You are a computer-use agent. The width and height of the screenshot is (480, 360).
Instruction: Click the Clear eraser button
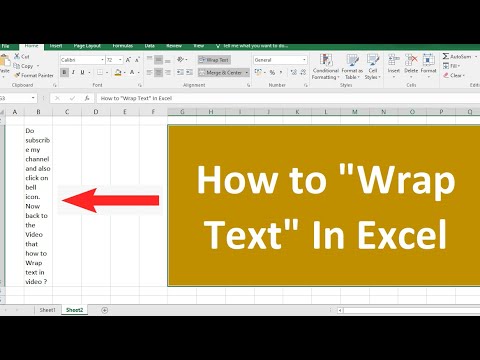(453, 76)
